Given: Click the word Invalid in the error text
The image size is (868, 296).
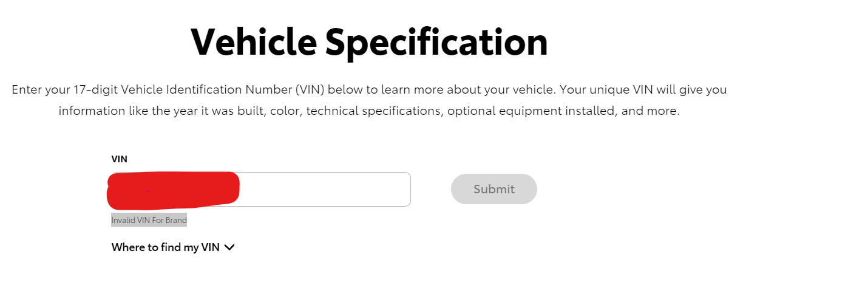Looking at the screenshot, I should 123,220.
